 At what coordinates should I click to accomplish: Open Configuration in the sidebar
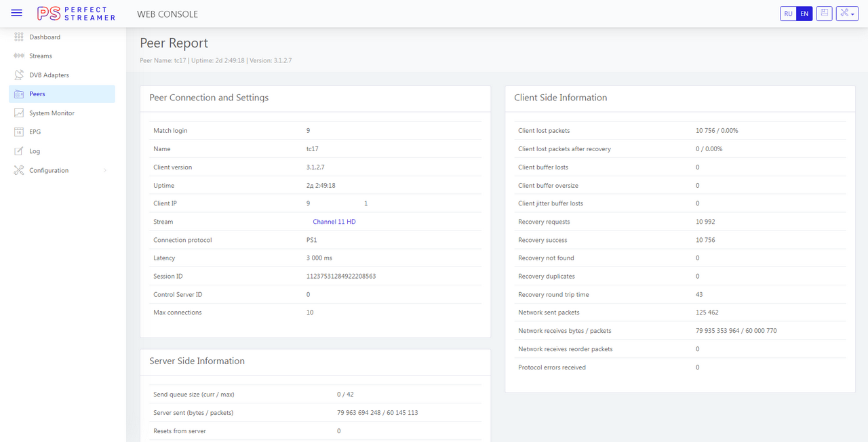49,171
